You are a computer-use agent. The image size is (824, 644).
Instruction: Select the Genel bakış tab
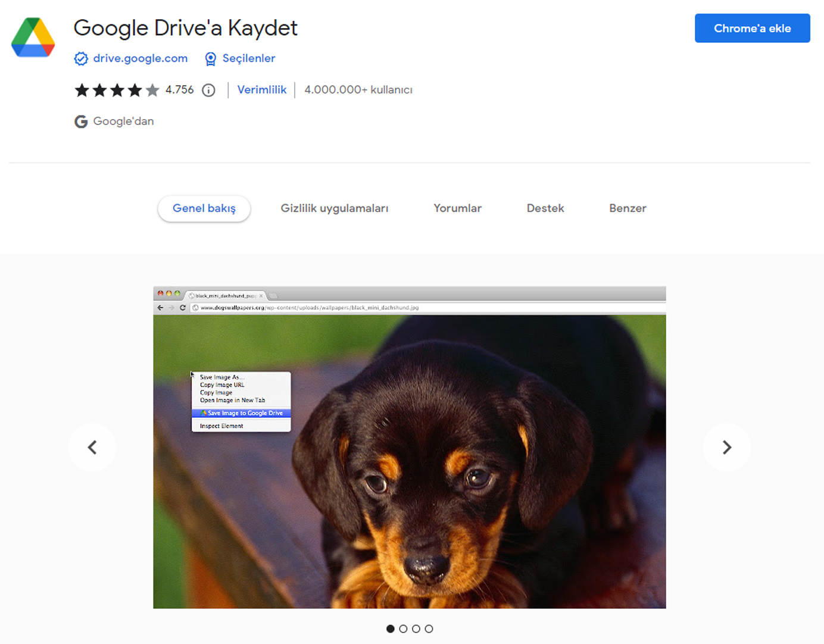[204, 208]
